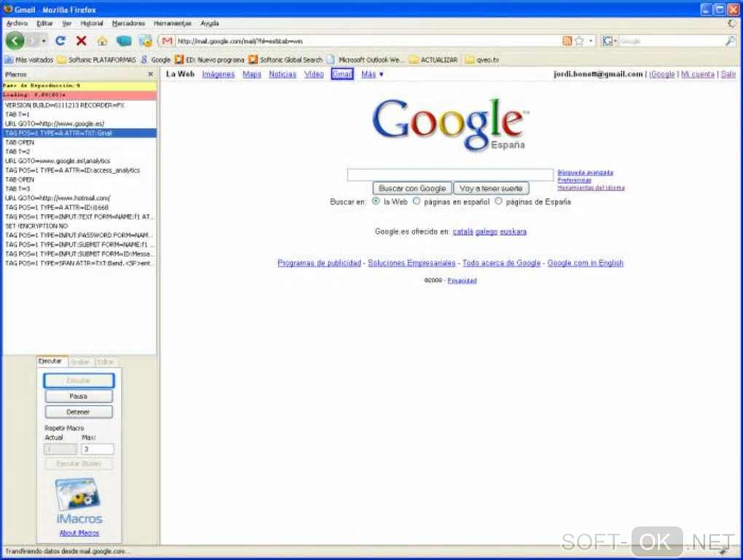Open the Más visitados bookmark folder
743x560 pixels.
click(29, 60)
